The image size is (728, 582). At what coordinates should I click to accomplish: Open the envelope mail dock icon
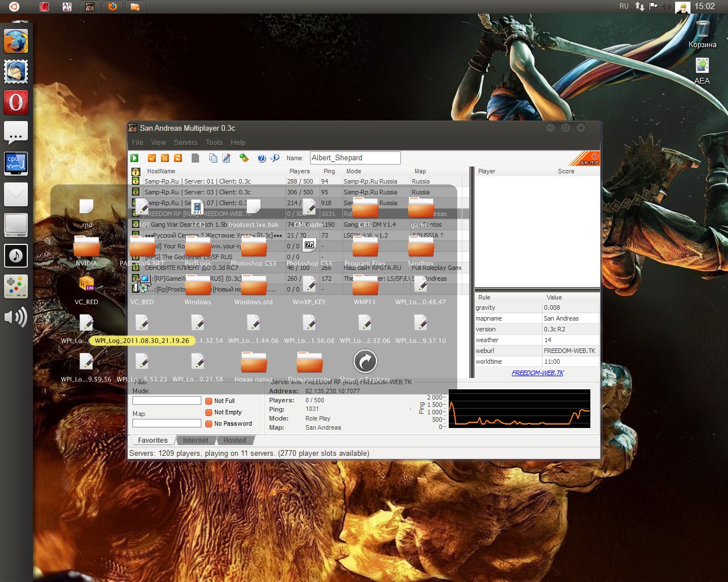tap(16, 194)
